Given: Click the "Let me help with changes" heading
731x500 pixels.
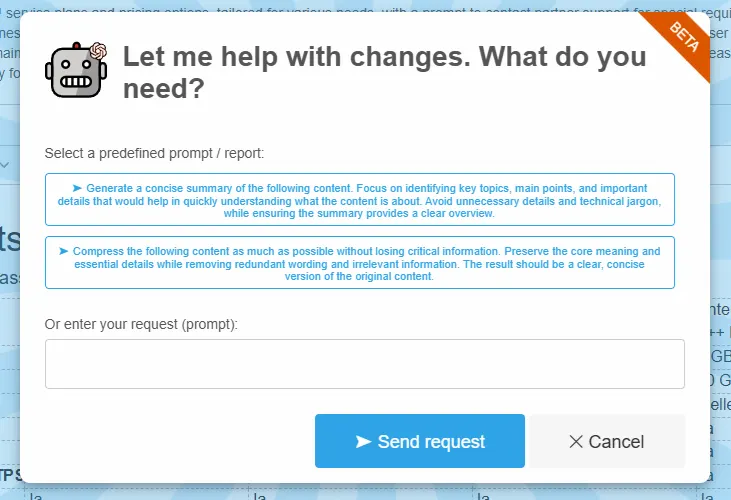Looking at the screenshot, I should (x=385, y=72).
